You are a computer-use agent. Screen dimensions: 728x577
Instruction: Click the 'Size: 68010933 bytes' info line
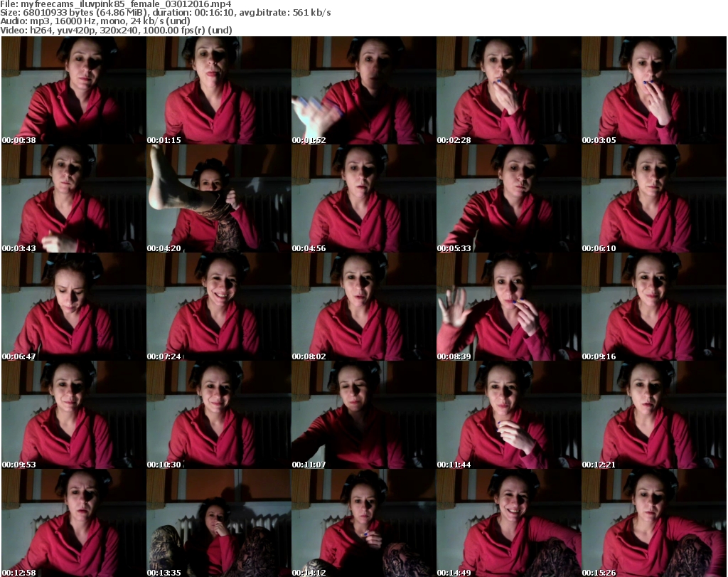165,13
